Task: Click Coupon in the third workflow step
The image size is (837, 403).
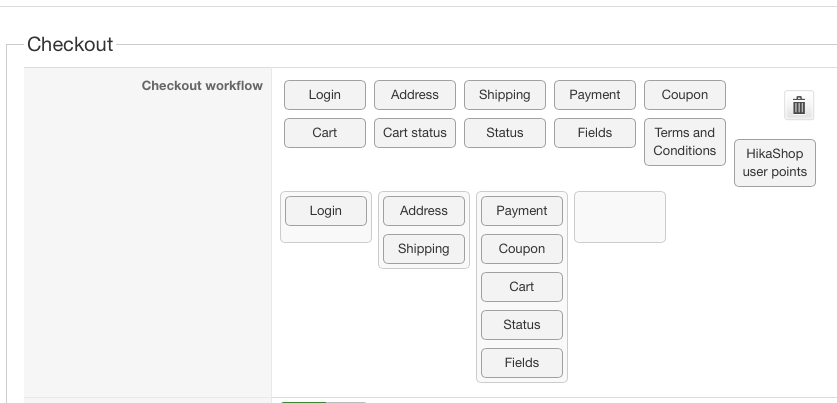Action: coord(522,249)
